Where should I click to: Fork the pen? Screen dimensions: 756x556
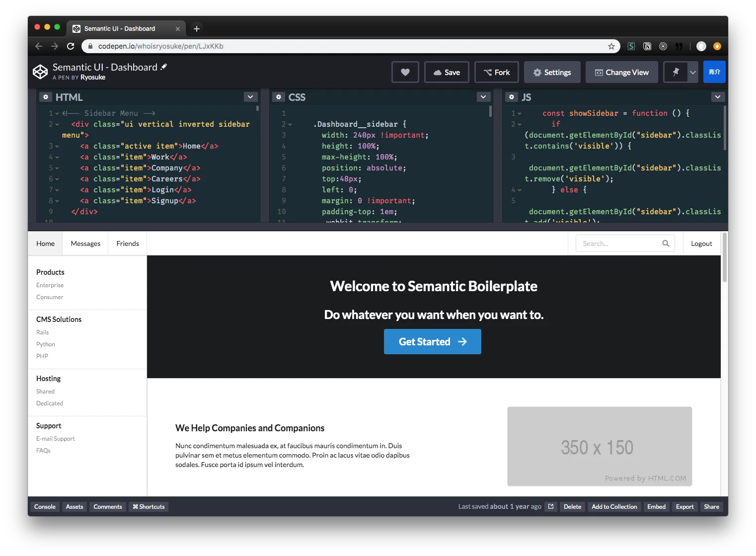pyautogui.click(x=496, y=72)
